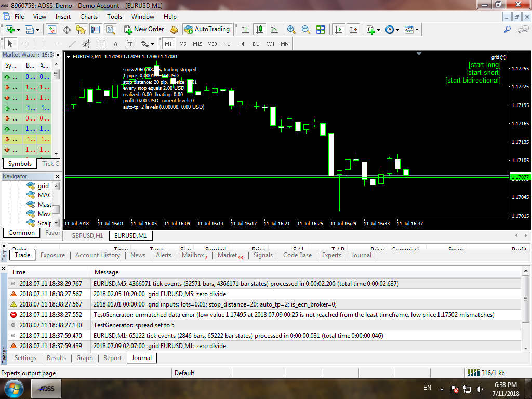The image size is (532, 399).
Task: Click the New Order button
Action: tap(144, 30)
